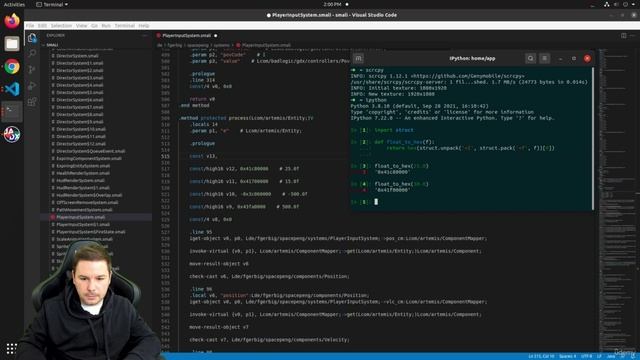Click the Spaces: 4 indentation indicator
Screen dimensions: 640x360
click(x=567, y=356)
